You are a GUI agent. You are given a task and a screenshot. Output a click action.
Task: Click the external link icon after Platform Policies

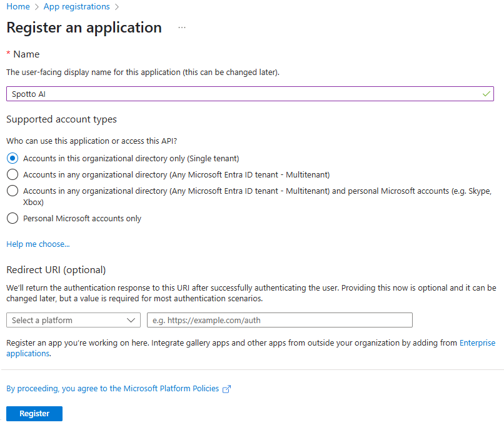[227, 389]
